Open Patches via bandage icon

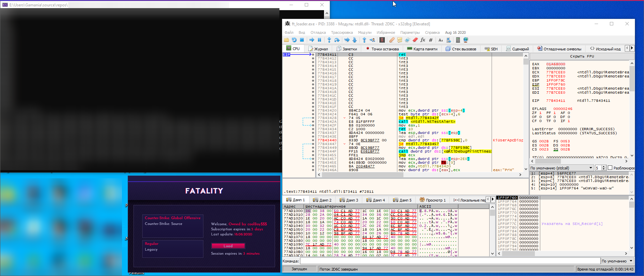pyautogui.click(x=392, y=40)
